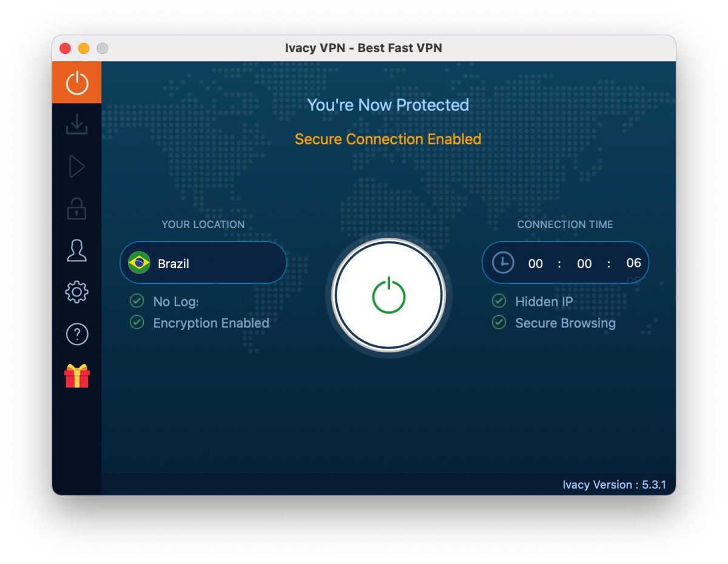Image resolution: width=728 pixels, height=564 pixels.
Task: Click the connection time seconds value 06
Action: pyautogui.click(x=633, y=263)
